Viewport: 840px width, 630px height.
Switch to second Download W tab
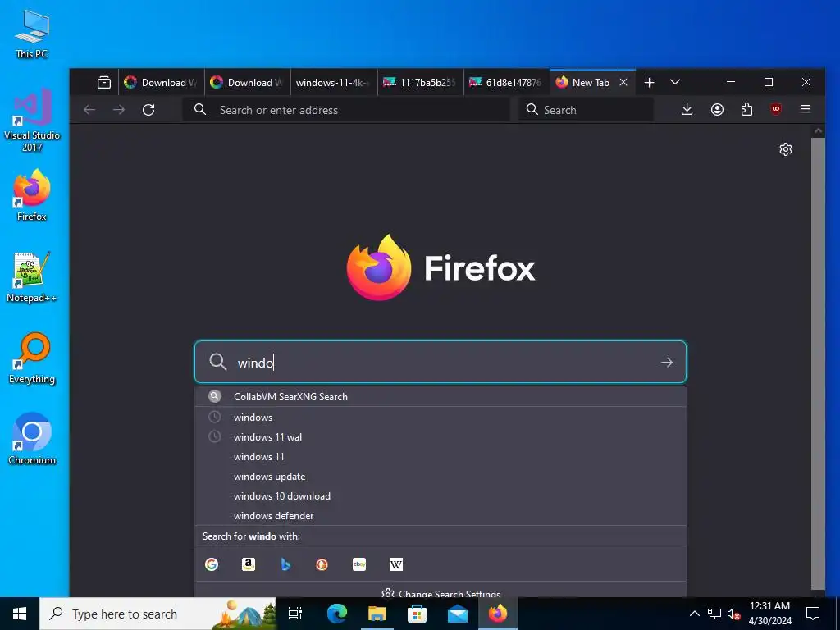[248, 83]
